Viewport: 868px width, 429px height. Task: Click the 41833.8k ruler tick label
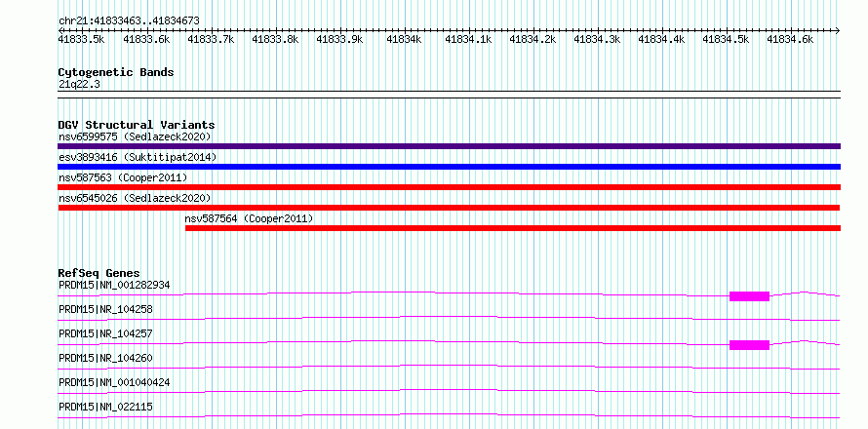[x=275, y=39]
